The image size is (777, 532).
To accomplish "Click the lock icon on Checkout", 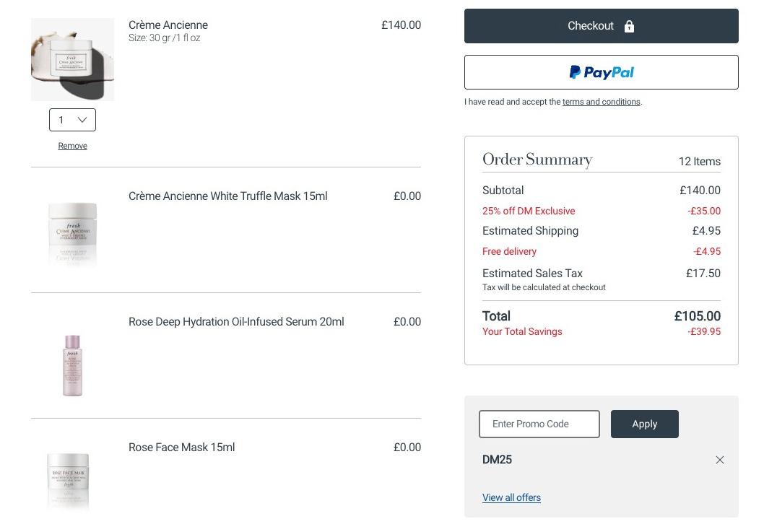I will (x=629, y=26).
